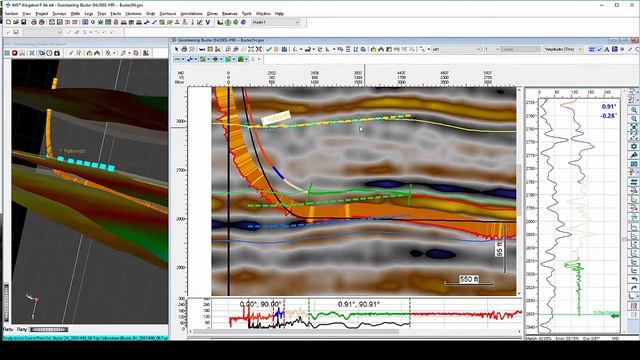The image size is (640, 360).
Task: Select the pointer arrow tool in Geosteering toolbar
Action: 177,49
